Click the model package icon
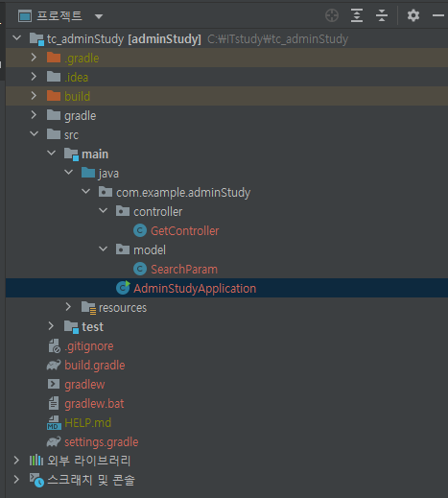Screen dimensions: 448x498 (123, 249)
